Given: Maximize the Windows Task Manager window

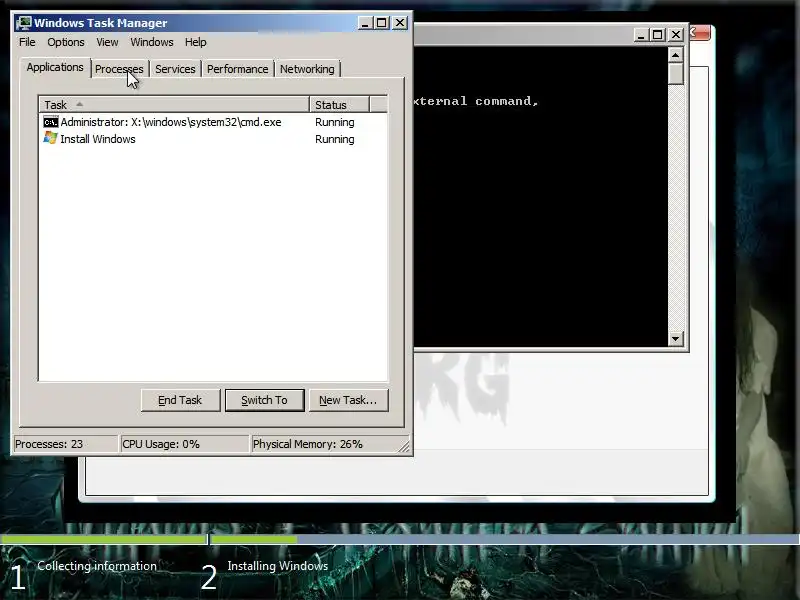Looking at the screenshot, I should 382,23.
